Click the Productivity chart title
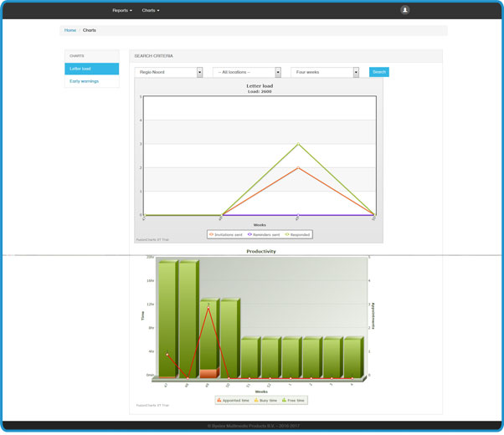The width and height of the screenshot is (504, 435). click(261, 251)
